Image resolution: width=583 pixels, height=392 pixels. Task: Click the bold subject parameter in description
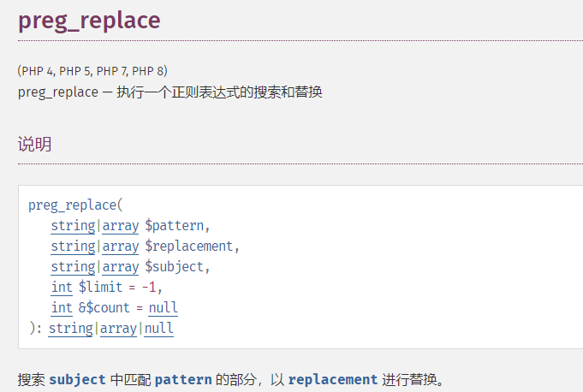78,379
